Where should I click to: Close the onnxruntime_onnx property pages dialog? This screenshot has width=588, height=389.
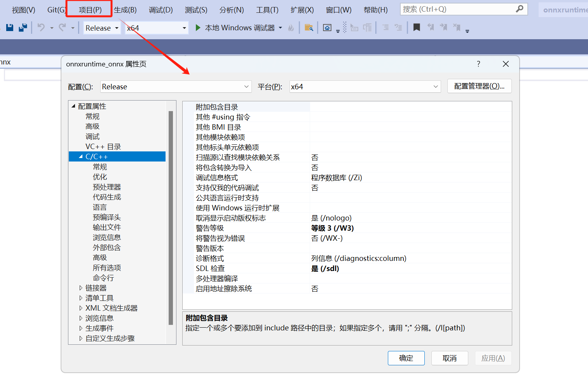(x=506, y=64)
